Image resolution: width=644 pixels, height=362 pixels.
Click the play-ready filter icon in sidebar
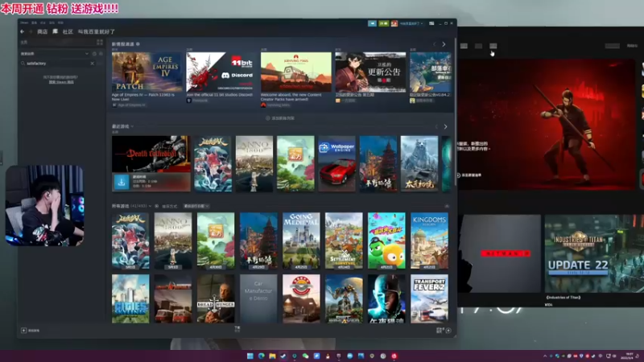click(101, 54)
